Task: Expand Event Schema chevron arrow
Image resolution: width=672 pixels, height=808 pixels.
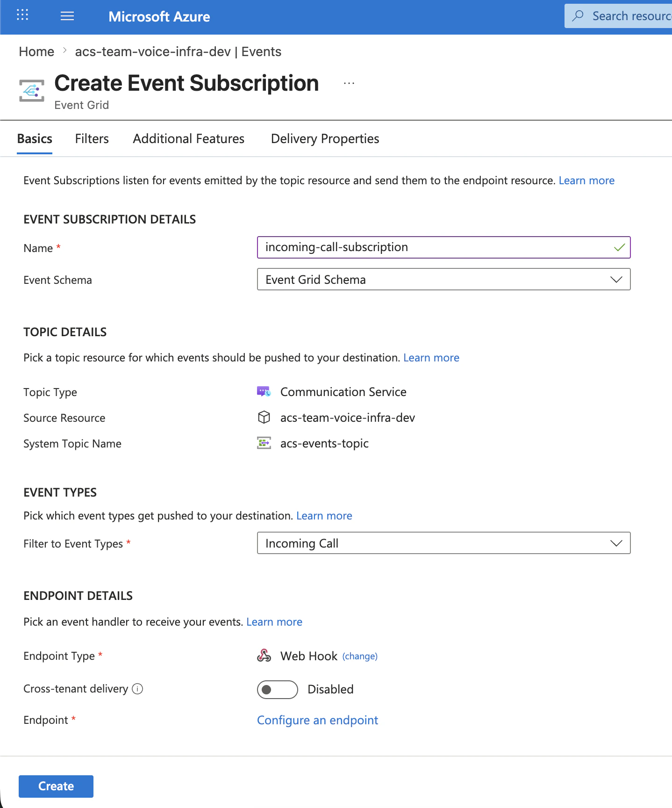Action: click(x=616, y=280)
